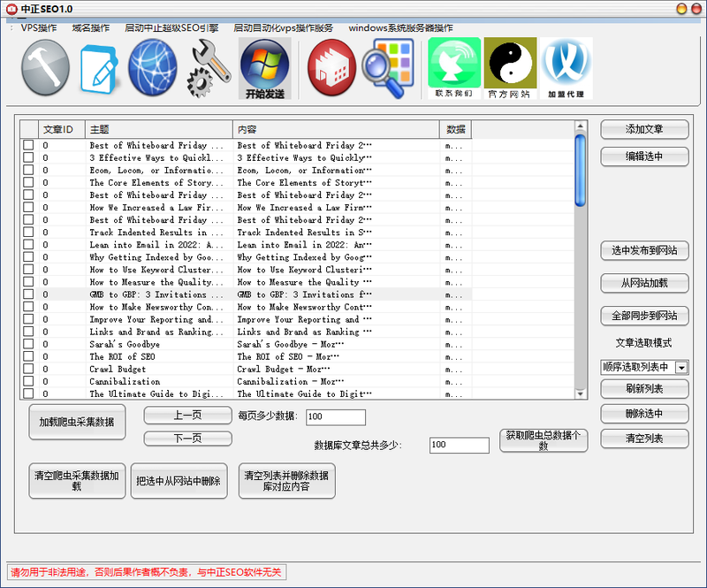Click the 文章ID column header
The image size is (707, 588).
62,129
